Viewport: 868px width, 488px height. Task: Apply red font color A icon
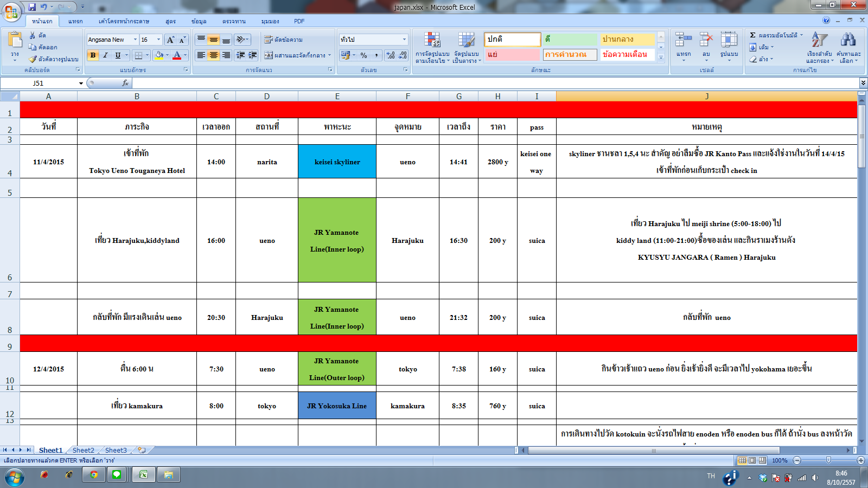click(176, 55)
